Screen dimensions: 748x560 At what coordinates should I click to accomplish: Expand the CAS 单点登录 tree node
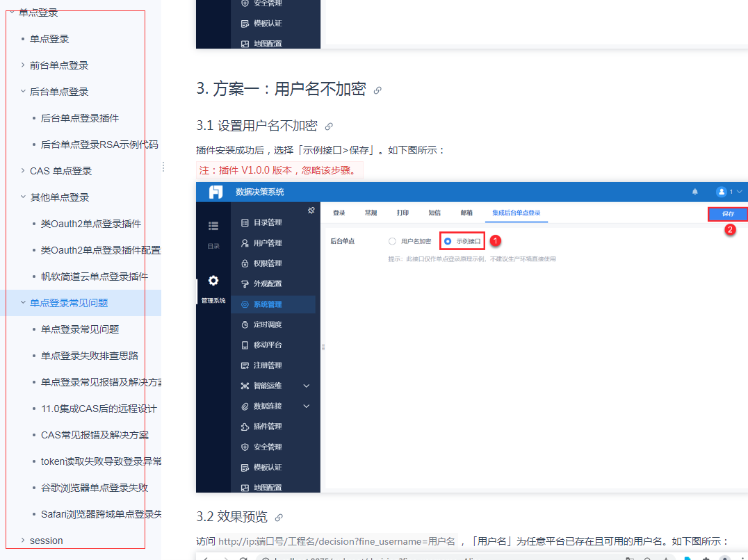point(22,170)
